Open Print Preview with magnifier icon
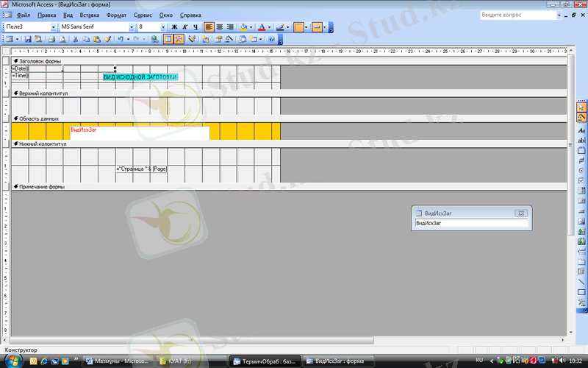 tap(62, 39)
